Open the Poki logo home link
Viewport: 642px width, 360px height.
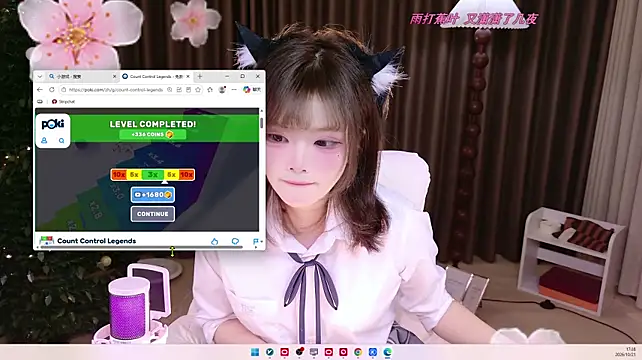click(53, 124)
